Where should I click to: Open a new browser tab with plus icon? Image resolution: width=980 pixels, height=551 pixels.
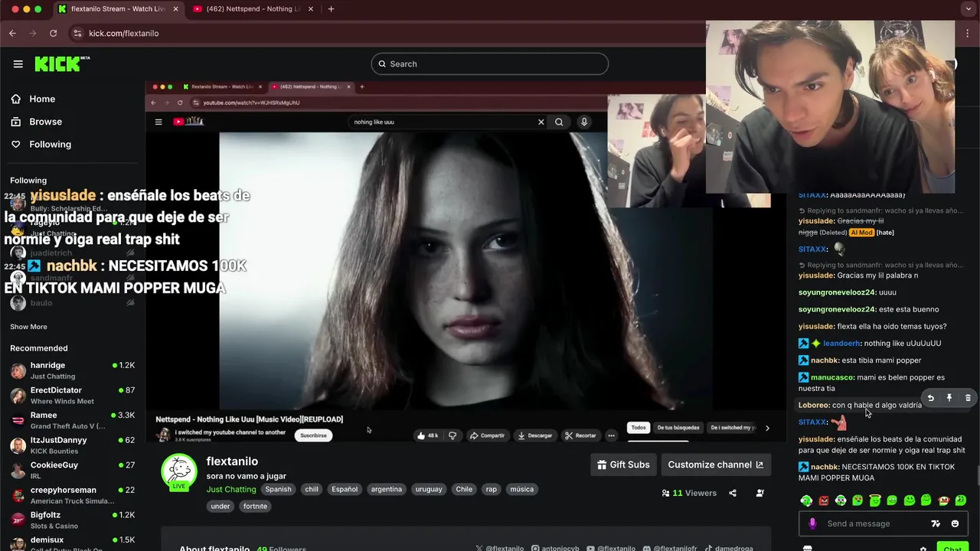pyautogui.click(x=331, y=9)
